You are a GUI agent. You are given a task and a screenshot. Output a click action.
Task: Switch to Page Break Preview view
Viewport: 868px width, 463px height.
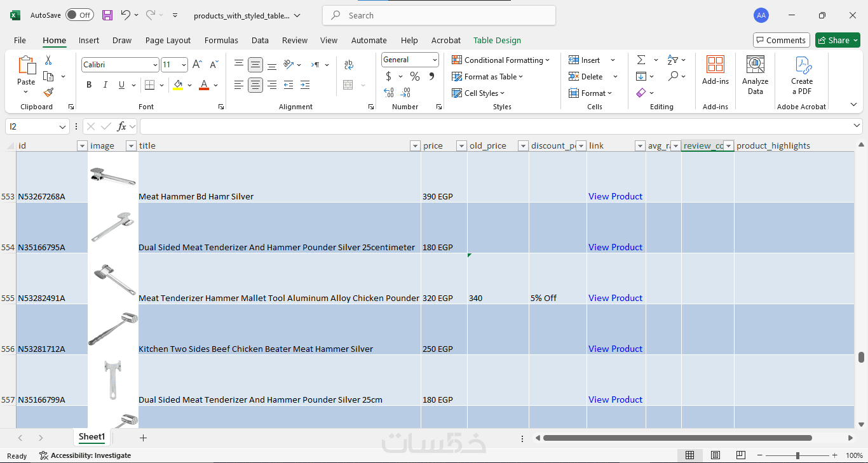(741, 455)
